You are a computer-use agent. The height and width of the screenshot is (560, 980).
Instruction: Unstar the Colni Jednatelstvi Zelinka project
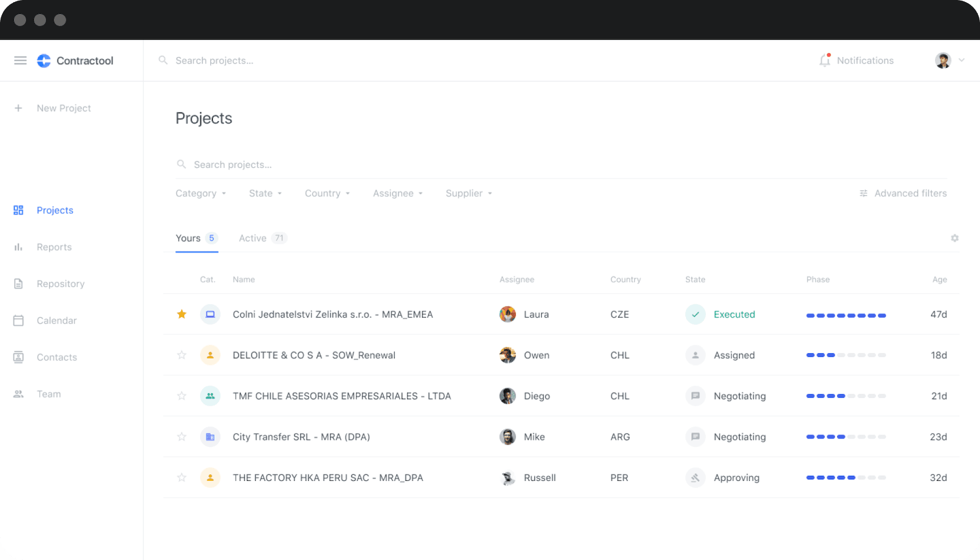[x=182, y=314]
